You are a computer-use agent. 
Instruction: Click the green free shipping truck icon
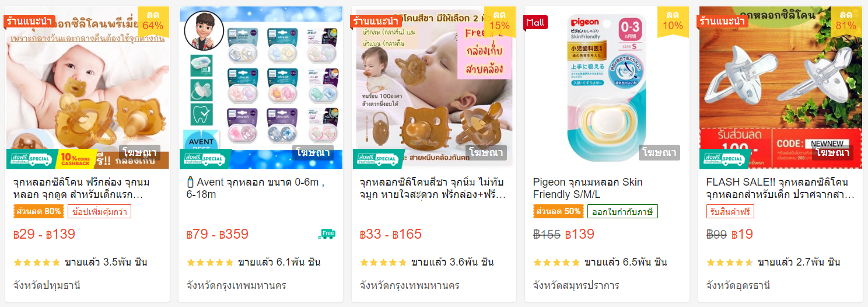click(x=327, y=234)
